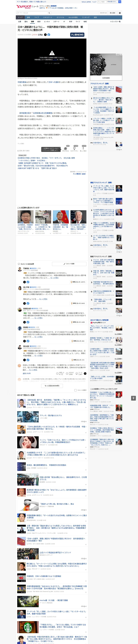Open the トップ navigation tab

tap(20, 17)
